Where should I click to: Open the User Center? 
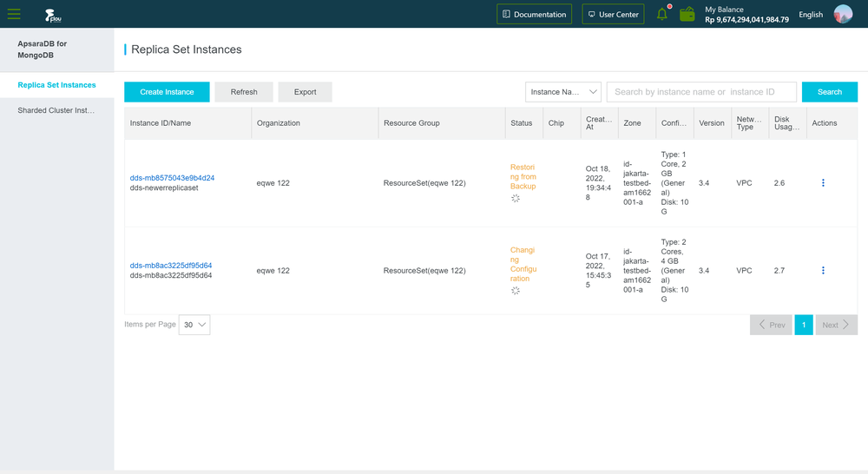pos(614,15)
